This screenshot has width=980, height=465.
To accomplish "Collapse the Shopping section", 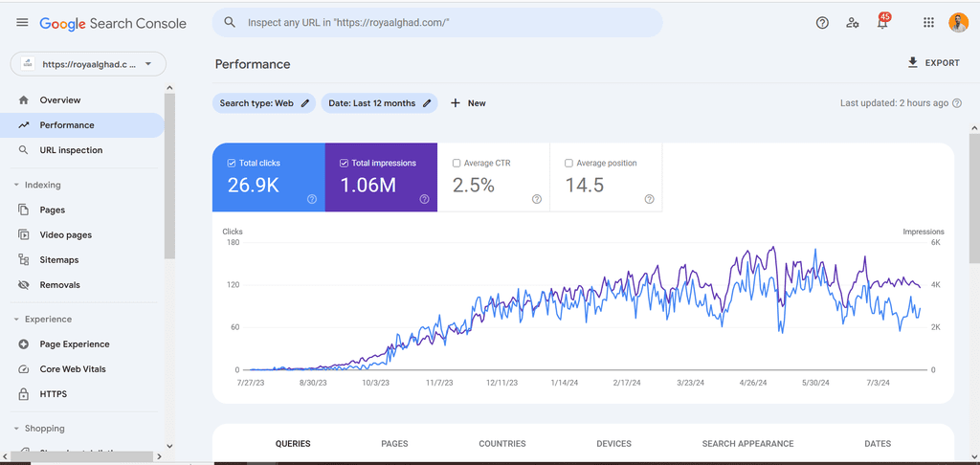I will click(x=16, y=429).
